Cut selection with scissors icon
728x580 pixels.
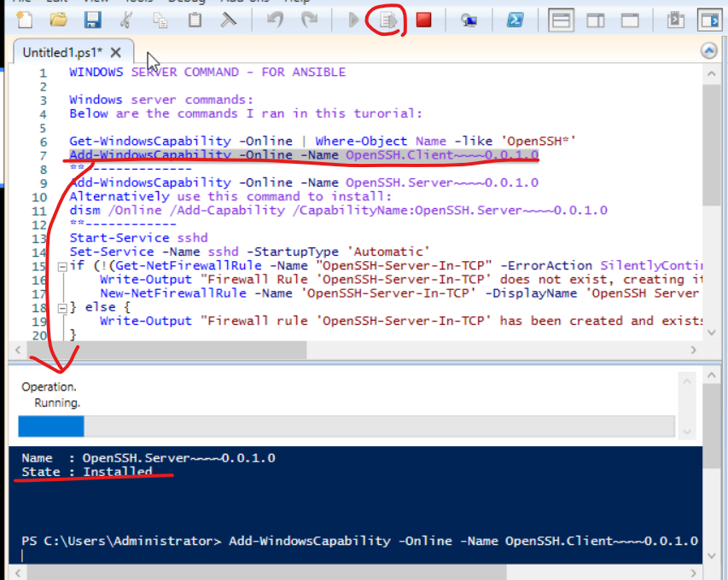coord(126,20)
